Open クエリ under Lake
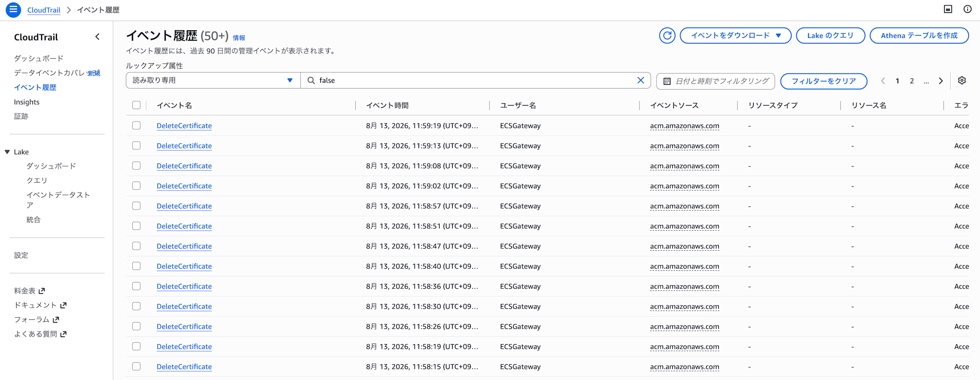 pyautogui.click(x=37, y=180)
